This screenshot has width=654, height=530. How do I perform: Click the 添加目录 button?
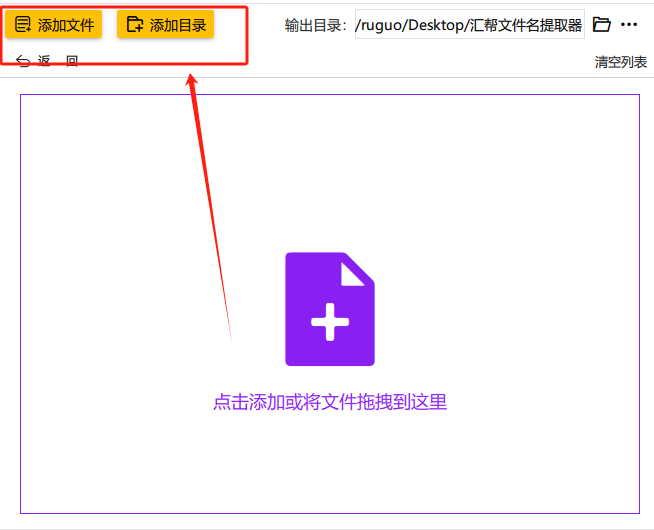pos(165,25)
